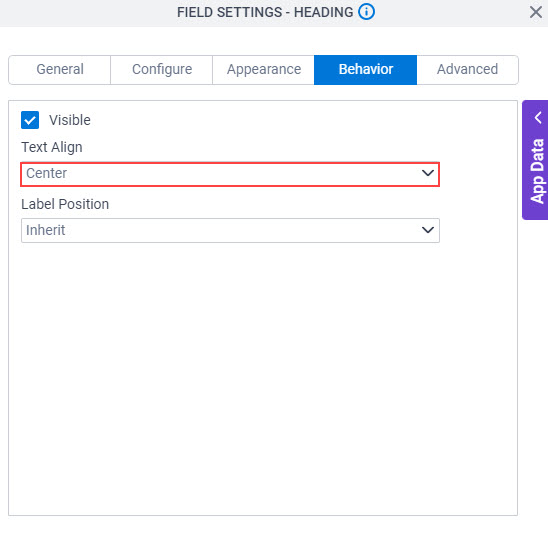Uncheck the Visible checkbox
548x541 pixels.
30,120
